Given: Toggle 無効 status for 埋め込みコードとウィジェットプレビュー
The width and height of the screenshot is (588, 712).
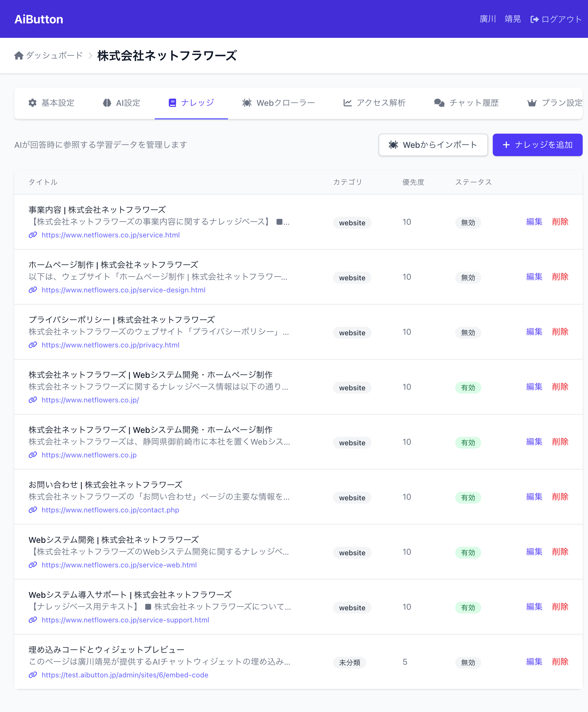Looking at the screenshot, I should [x=468, y=663].
